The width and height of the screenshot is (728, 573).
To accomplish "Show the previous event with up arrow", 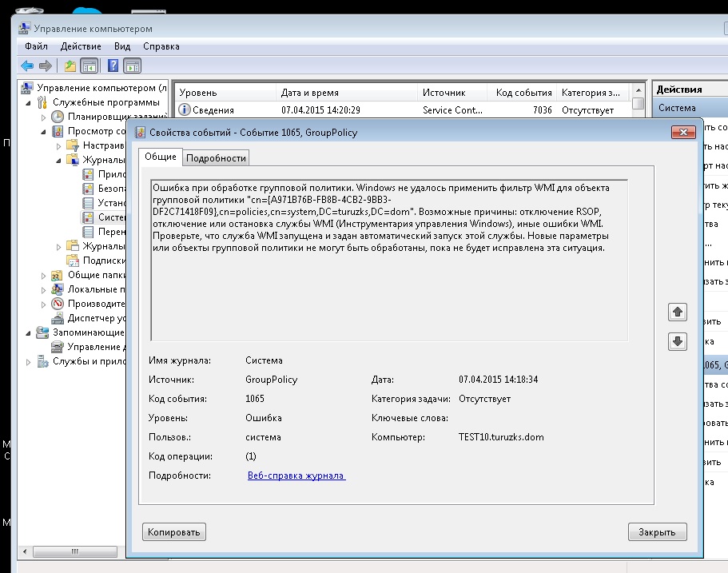I will [x=678, y=312].
